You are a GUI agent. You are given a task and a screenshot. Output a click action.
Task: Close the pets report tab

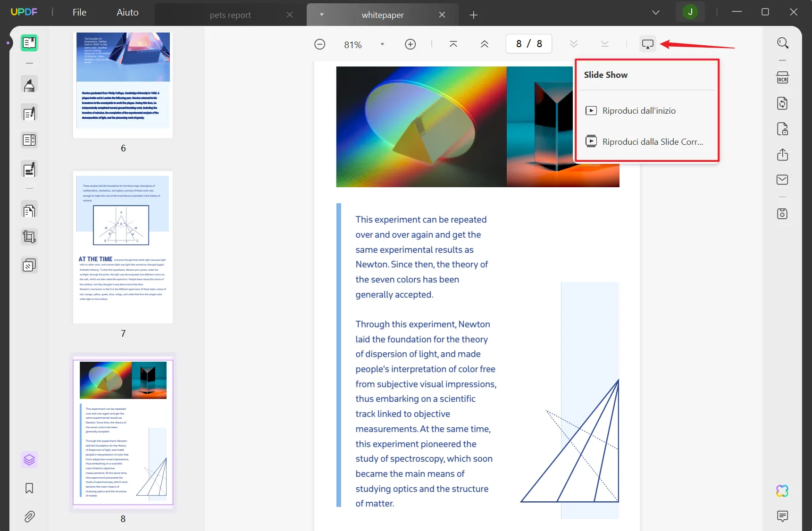tap(290, 15)
